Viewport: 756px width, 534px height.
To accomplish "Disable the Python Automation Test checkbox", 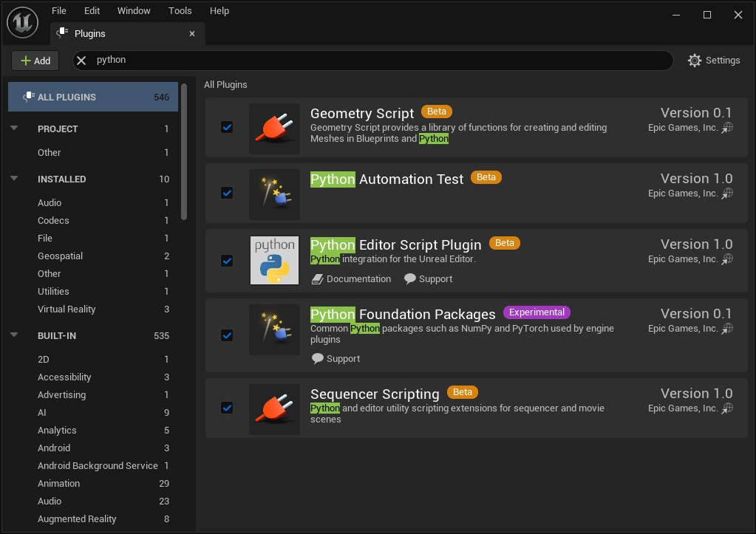I will tap(227, 193).
